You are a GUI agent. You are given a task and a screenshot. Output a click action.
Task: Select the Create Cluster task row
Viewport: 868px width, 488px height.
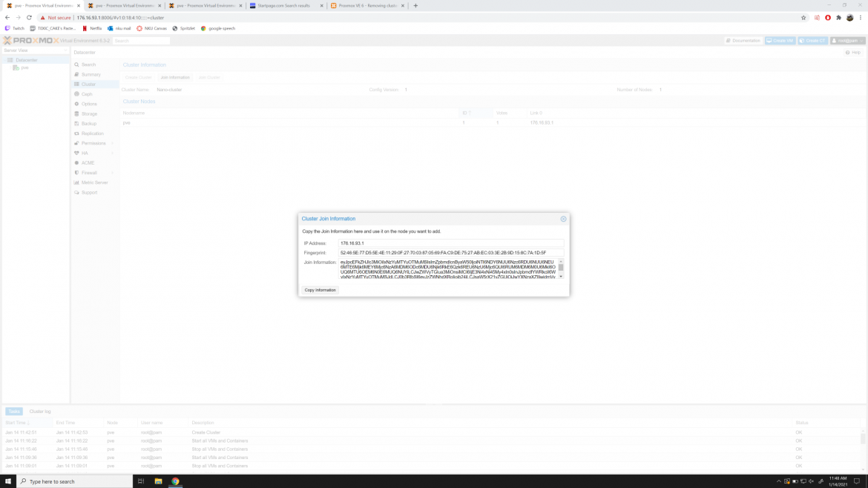pos(432,432)
